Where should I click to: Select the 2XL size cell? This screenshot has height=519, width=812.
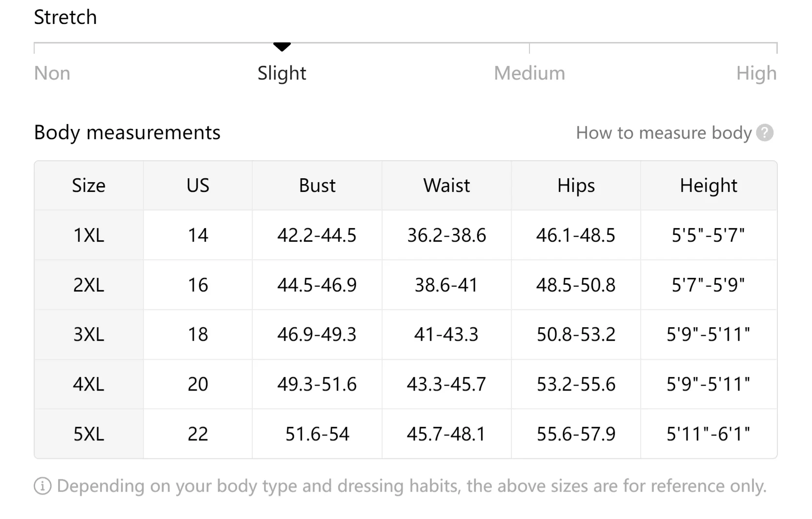89,285
